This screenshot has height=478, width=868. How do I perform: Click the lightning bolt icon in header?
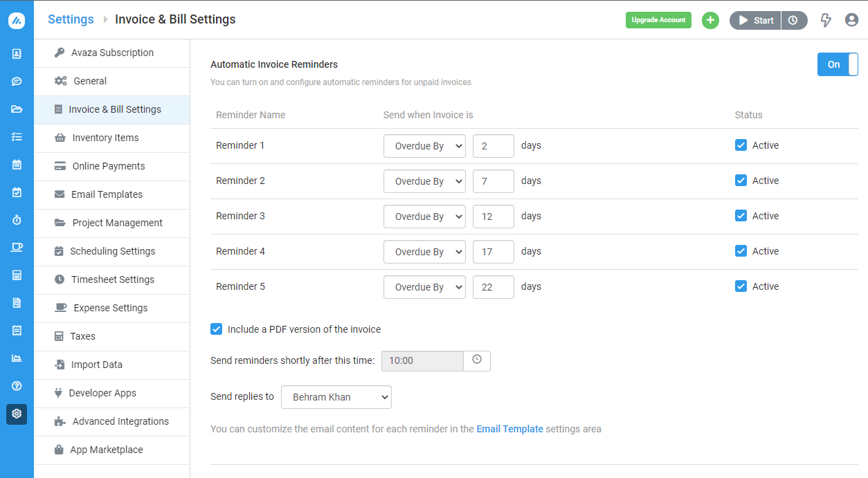pyautogui.click(x=825, y=20)
